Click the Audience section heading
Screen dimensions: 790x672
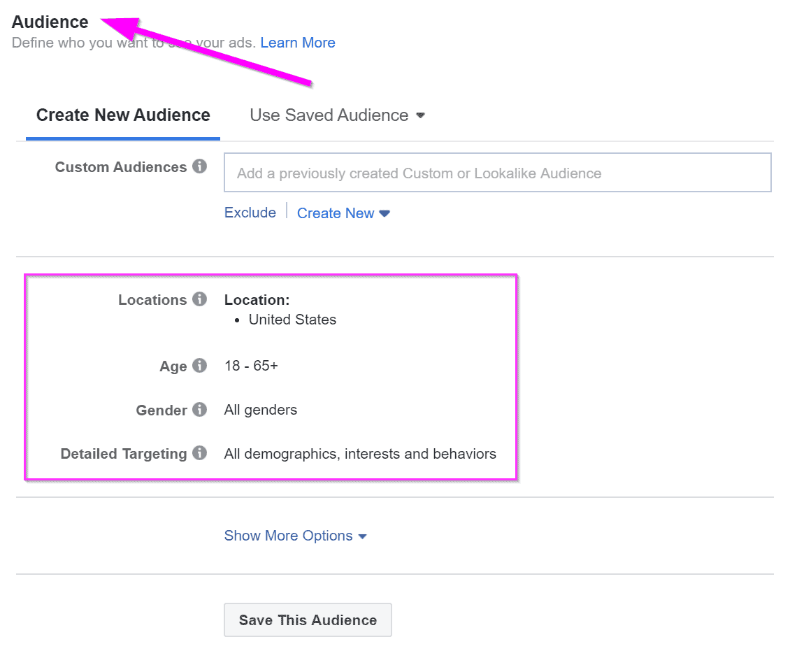[x=50, y=22]
